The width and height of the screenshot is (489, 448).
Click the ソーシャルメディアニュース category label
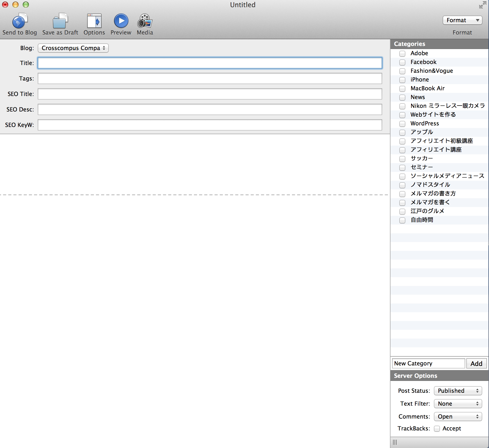(x=447, y=176)
